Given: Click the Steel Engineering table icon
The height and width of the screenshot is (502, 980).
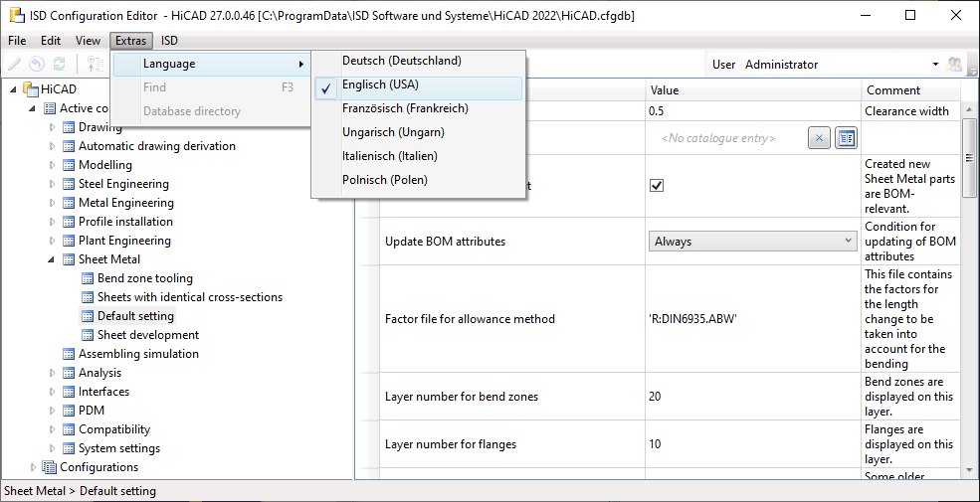Looking at the screenshot, I should pyautogui.click(x=69, y=184).
